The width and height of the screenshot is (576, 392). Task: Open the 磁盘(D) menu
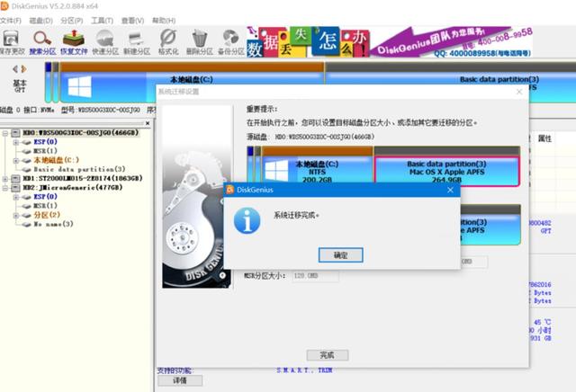41,21
